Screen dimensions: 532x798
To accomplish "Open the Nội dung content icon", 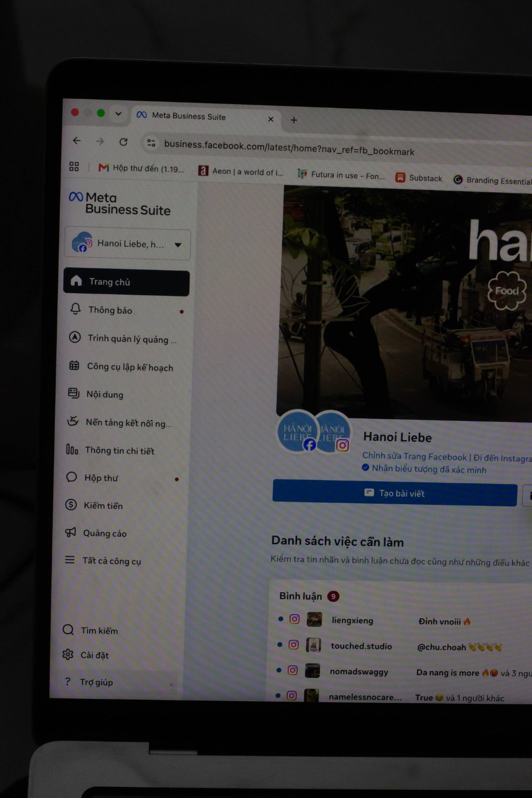I will pos(74,394).
